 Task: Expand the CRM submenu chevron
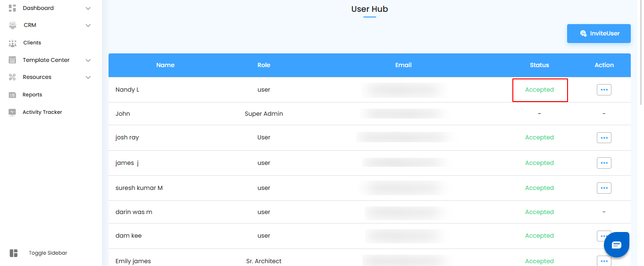(88, 26)
